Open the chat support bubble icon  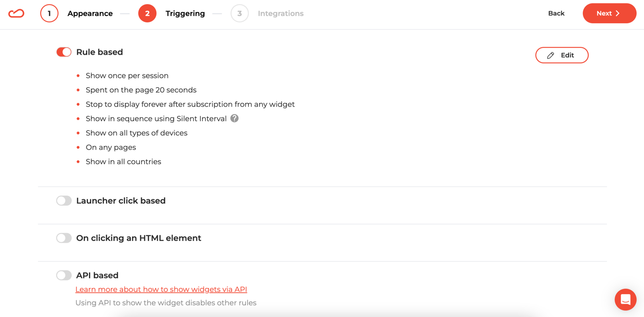(625, 300)
